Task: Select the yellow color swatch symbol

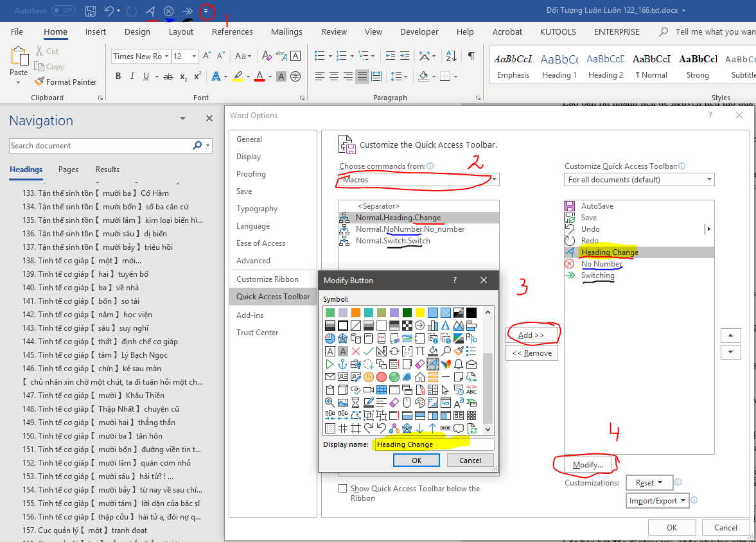Action: point(419,313)
